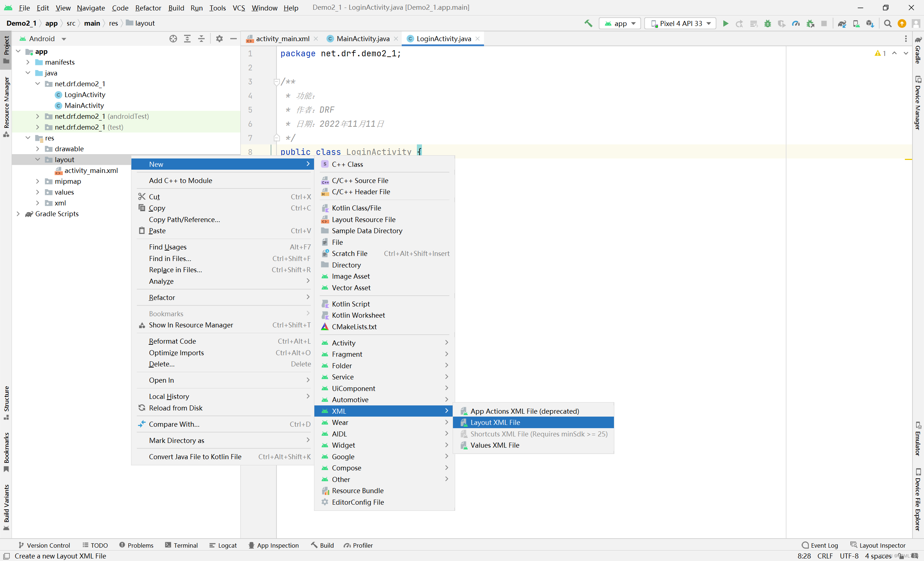Start debugging with the green bug icon
The width and height of the screenshot is (924, 561).
coord(768,23)
